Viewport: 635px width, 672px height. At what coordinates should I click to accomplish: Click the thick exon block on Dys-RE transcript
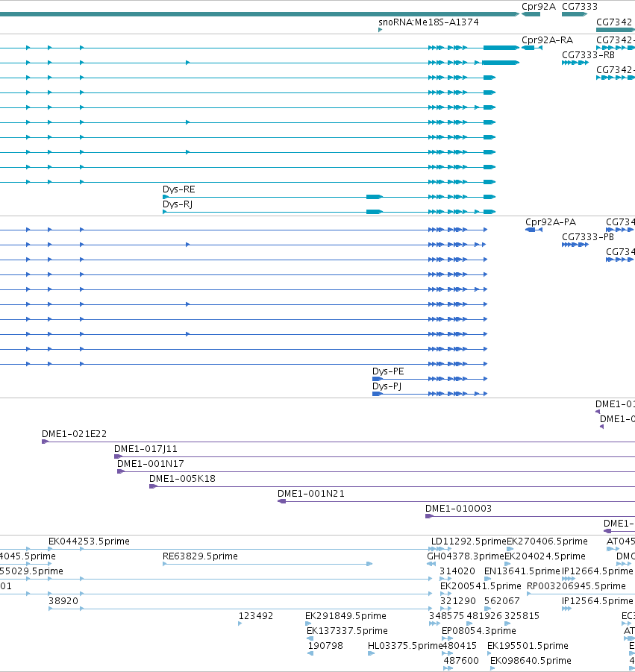pyautogui.click(x=375, y=197)
